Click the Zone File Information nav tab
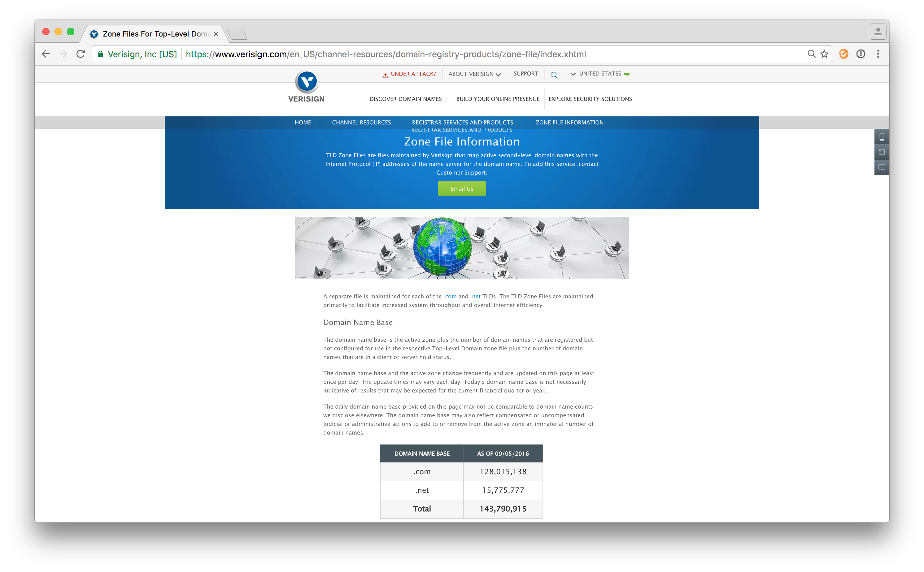Viewport: 924px width, 572px height. pyautogui.click(x=569, y=122)
